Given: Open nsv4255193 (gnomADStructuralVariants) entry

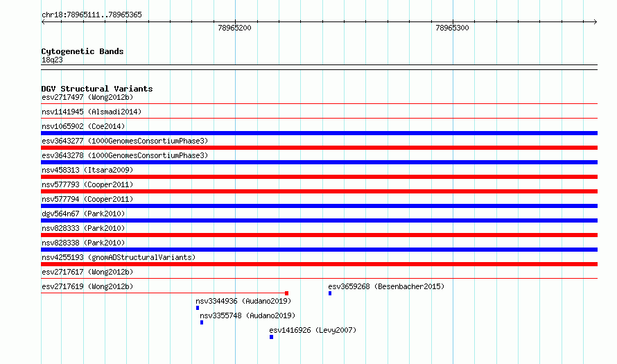Looking at the screenshot, I should pos(119,257).
